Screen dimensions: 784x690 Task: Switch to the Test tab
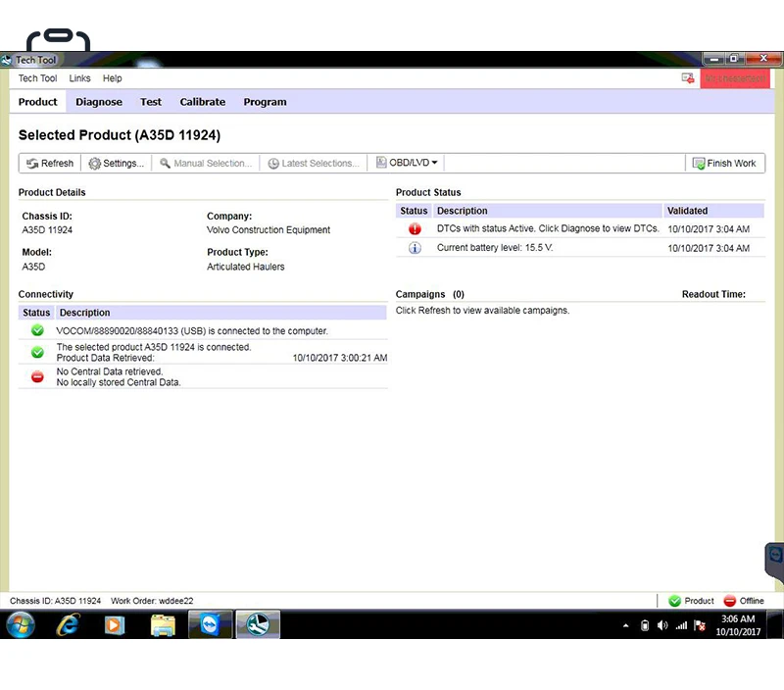click(x=151, y=102)
